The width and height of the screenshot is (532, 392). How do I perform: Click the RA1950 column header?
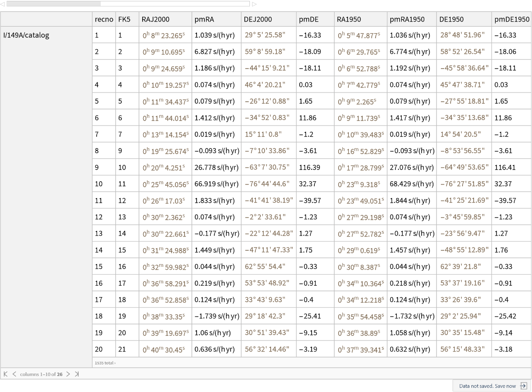348,19
